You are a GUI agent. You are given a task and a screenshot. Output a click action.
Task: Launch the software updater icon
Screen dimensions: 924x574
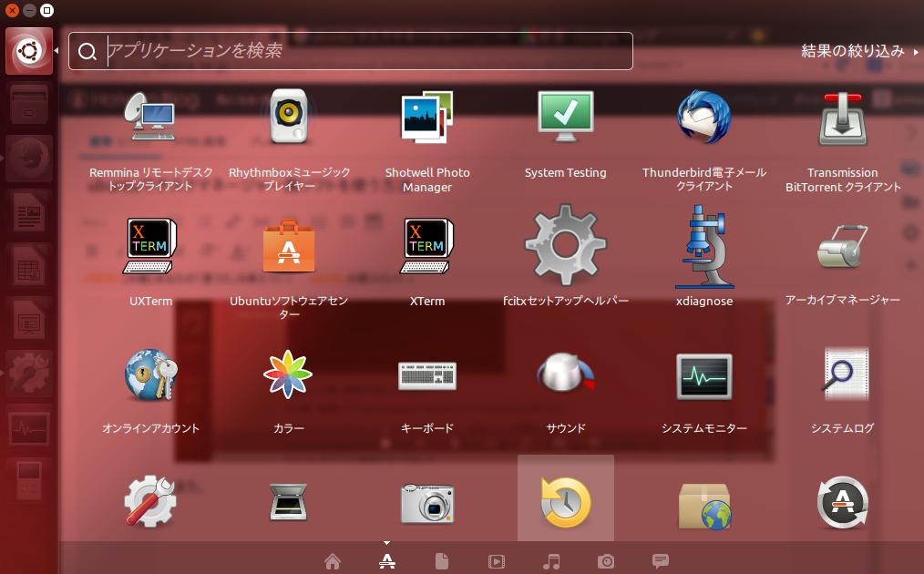coord(843,502)
